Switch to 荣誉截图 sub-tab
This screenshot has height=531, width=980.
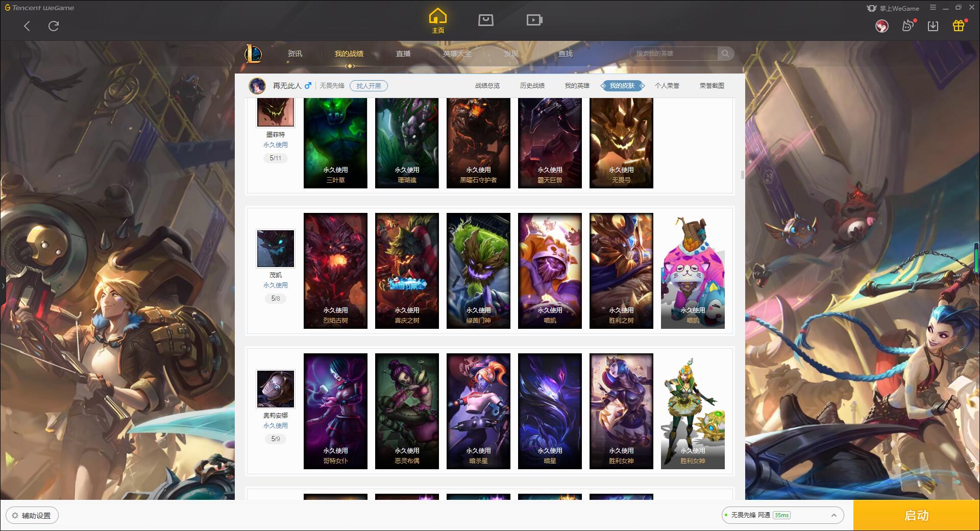712,86
